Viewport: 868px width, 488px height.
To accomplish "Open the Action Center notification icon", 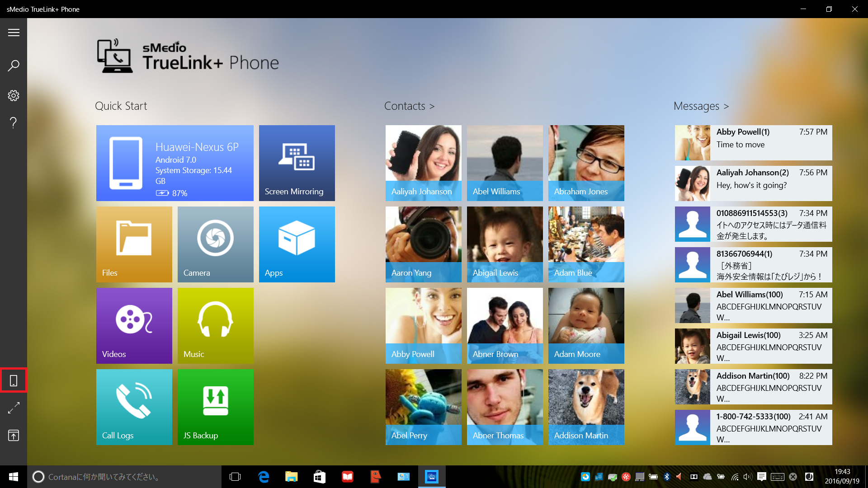I will 761,477.
